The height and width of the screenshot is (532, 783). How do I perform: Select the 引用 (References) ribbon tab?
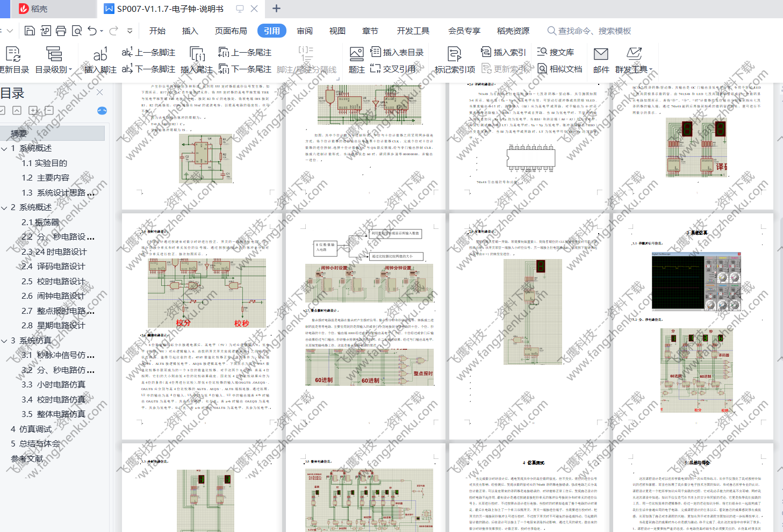(272, 31)
